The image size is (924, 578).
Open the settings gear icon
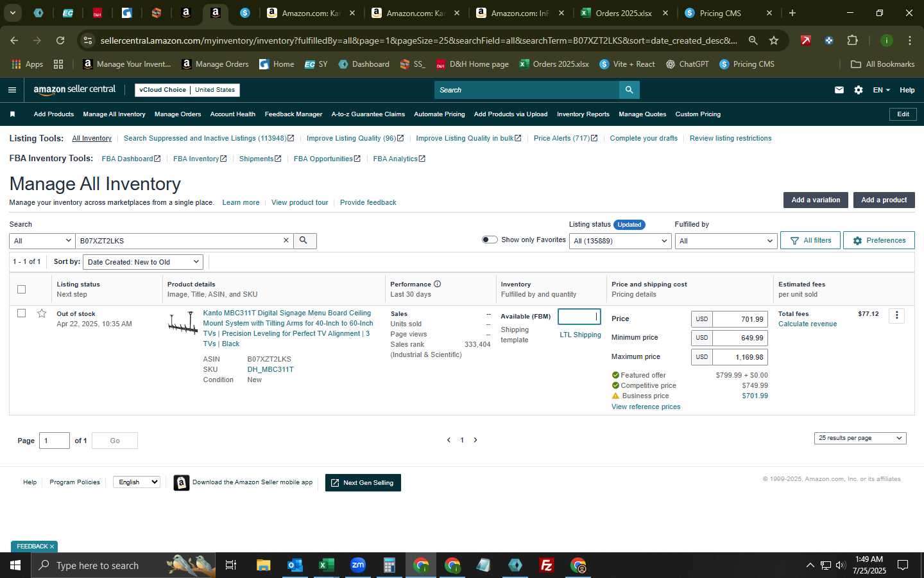[x=859, y=90]
